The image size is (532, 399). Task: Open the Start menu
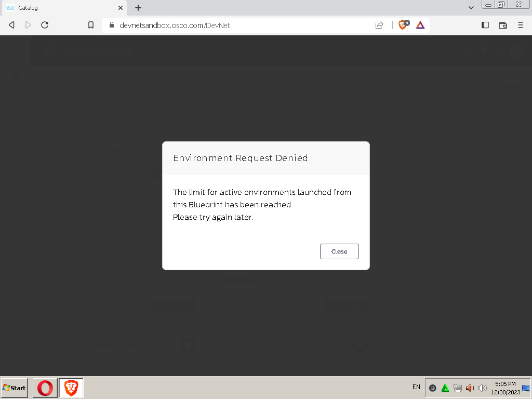(14, 388)
